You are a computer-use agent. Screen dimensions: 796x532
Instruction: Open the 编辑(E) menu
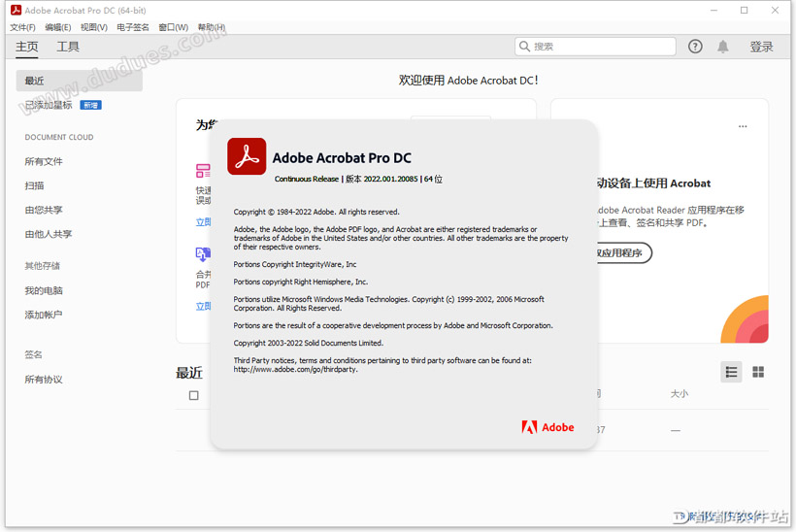[58, 27]
